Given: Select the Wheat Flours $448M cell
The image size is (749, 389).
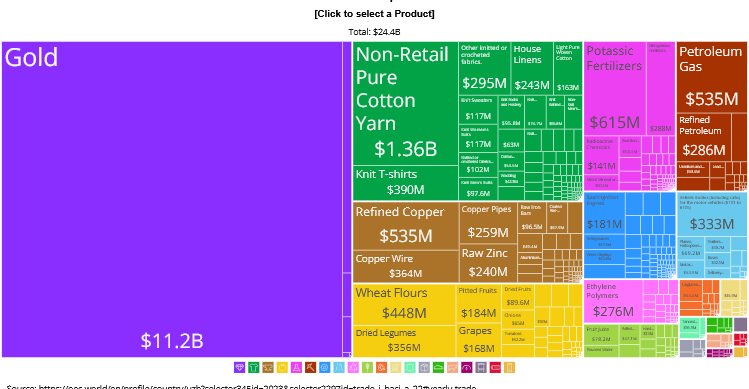Looking at the screenshot, I should tap(404, 304).
